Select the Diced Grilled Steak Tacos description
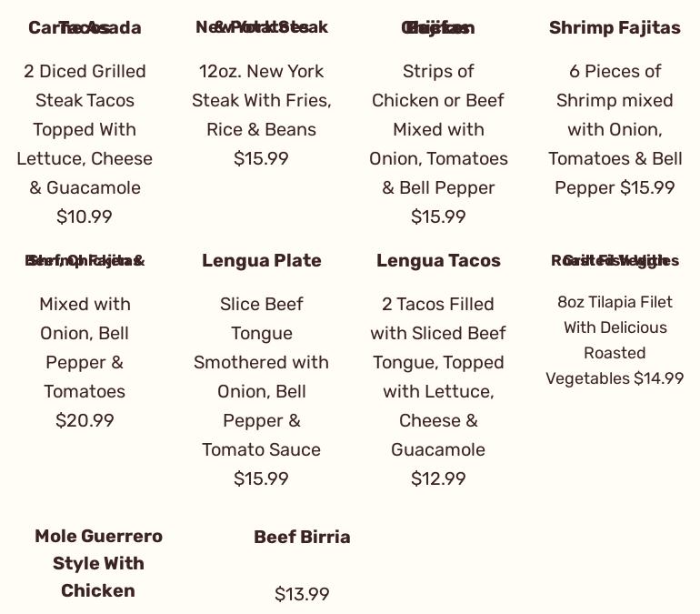Viewport: 700px width, 614px height. click(x=85, y=129)
